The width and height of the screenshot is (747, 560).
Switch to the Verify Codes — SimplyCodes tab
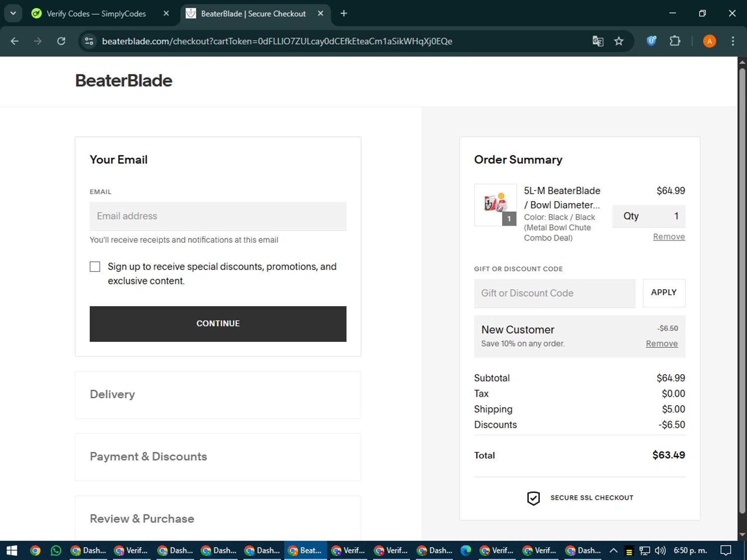(96, 13)
